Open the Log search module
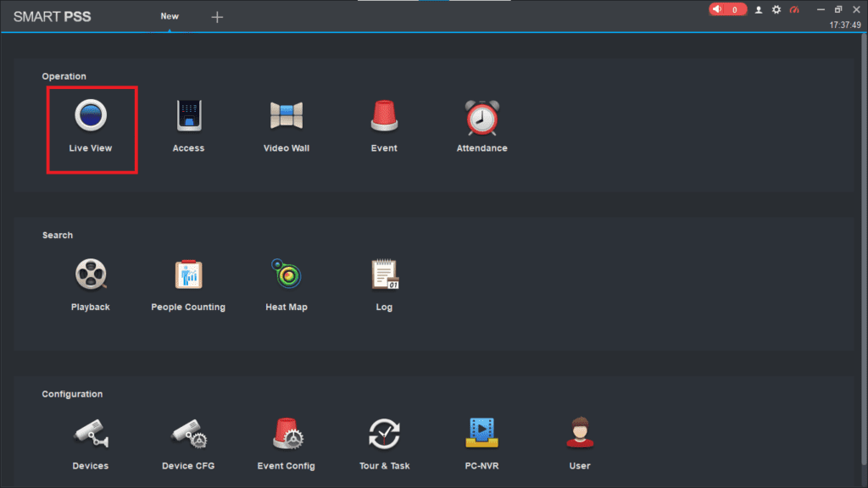The width and height of the screenshot is (868, 488). (384, 275)
